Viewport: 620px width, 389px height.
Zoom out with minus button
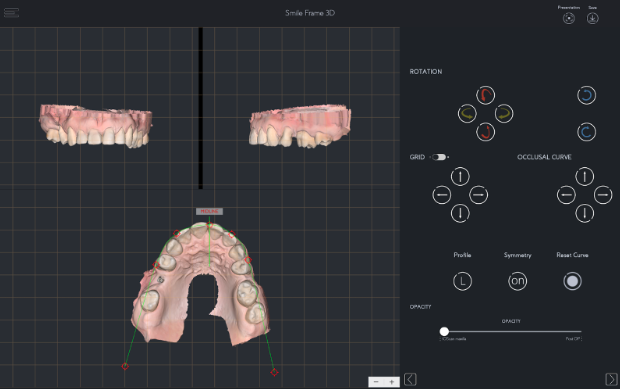tap(376, 381)
